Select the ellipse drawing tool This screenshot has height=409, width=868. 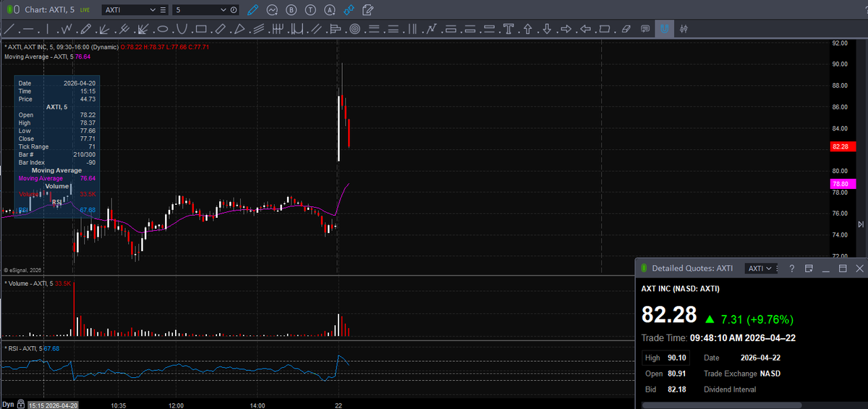(163, 29)
